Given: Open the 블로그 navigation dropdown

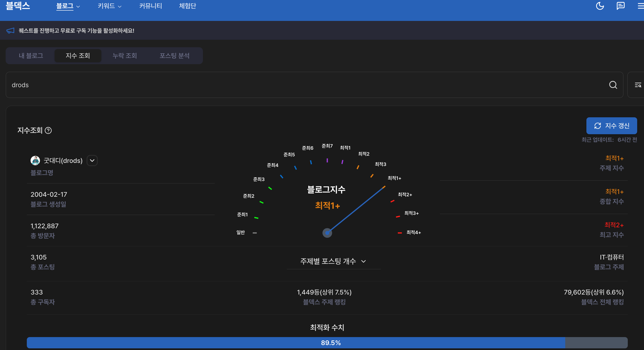Looking at the screenshot, I should click(68, 6).
